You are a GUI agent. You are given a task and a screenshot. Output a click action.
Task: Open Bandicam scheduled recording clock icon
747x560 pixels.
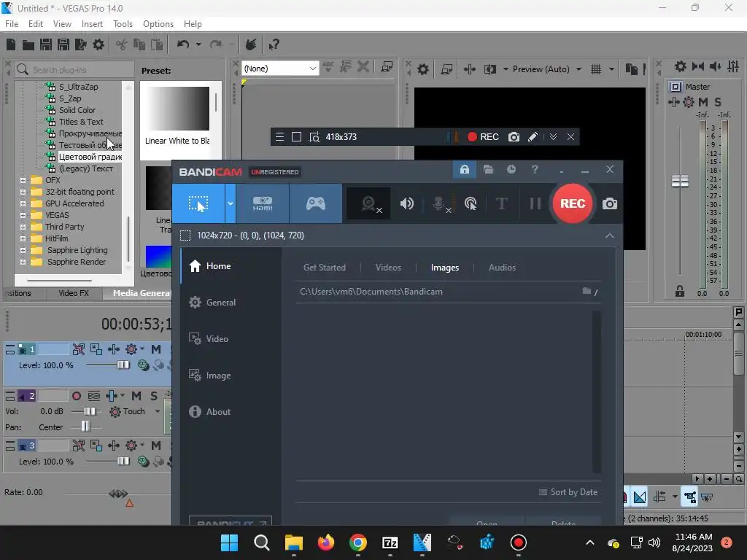tap(511, 169)
